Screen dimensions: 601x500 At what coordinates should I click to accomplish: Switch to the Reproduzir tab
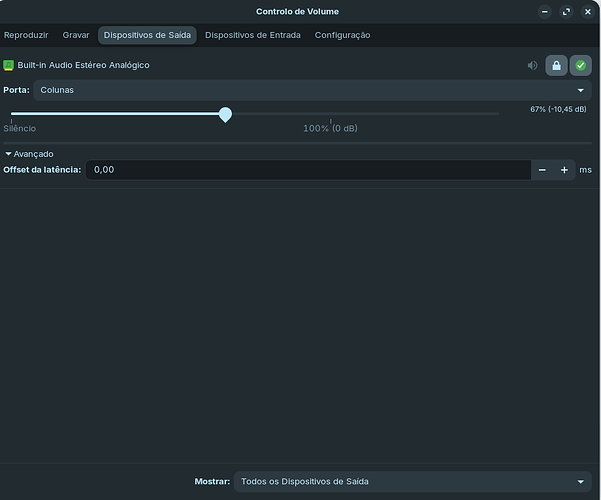pos(25,35)
